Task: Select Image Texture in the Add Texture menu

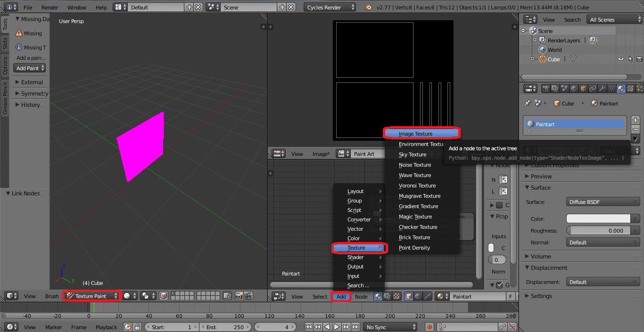Action: coord(421,133)
